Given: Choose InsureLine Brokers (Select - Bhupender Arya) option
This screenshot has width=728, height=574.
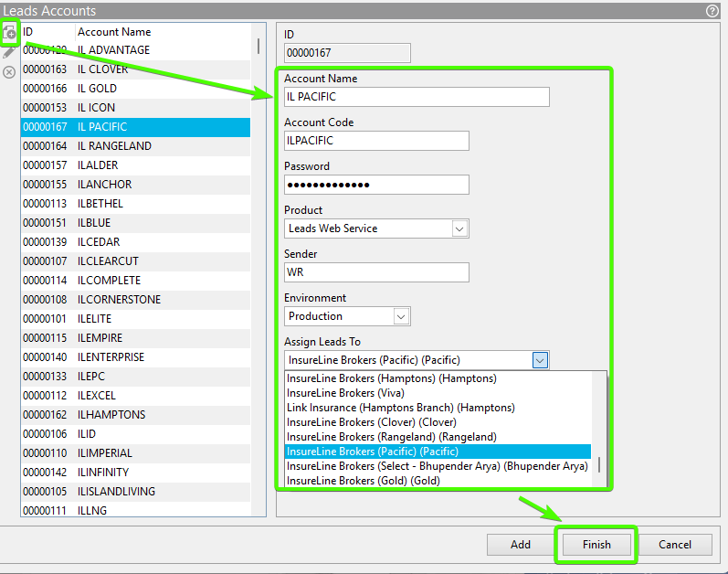Looking at the screenshot, I should (x=438, y=466).
